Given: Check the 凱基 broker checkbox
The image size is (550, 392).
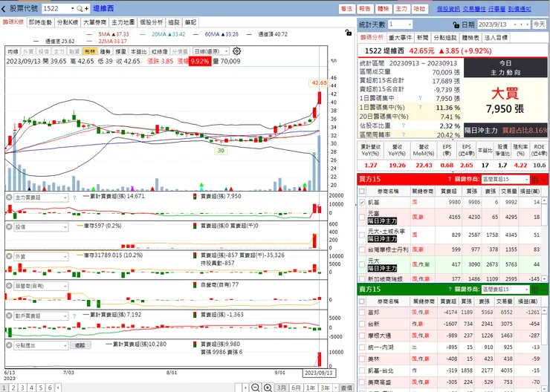Looking at the screenshot, I should point(362,202).
